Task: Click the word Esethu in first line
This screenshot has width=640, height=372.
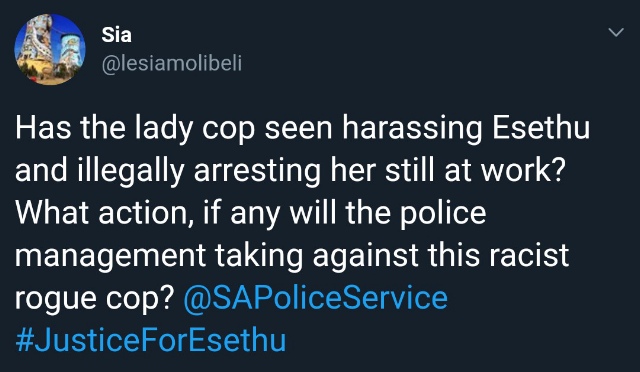Action: (541, 128)
